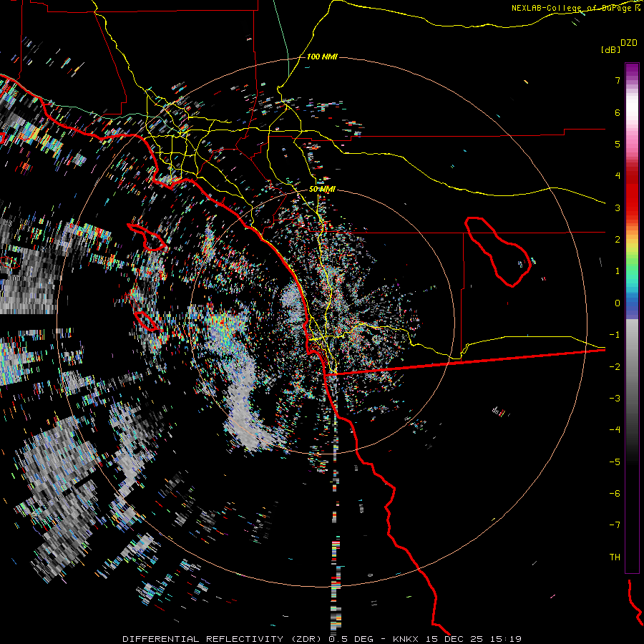Click the -4 value on the color scale
The image size is (644, 644).
[615, 429]
